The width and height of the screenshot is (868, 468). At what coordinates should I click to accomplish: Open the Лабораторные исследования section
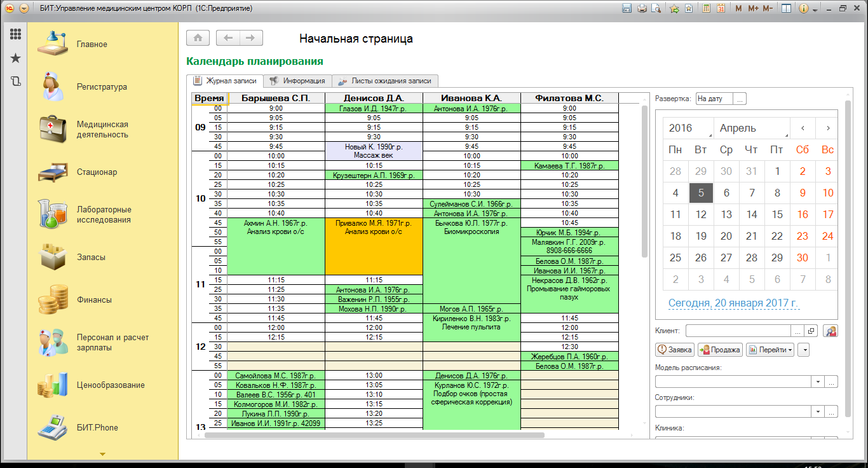[x=104, y=214]
